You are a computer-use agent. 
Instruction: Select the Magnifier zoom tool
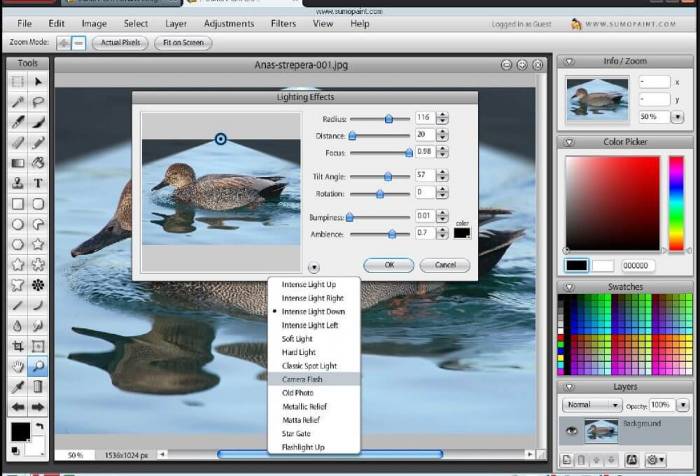point(38,367)
